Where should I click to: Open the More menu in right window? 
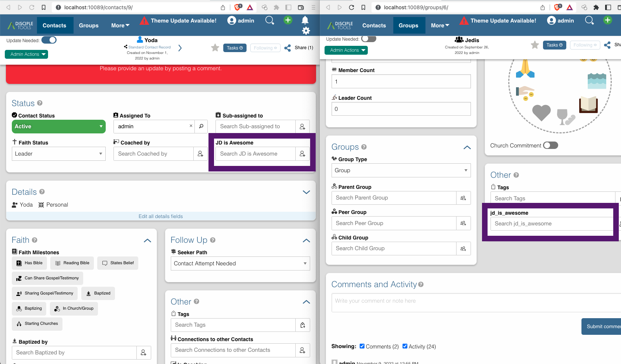440,25
